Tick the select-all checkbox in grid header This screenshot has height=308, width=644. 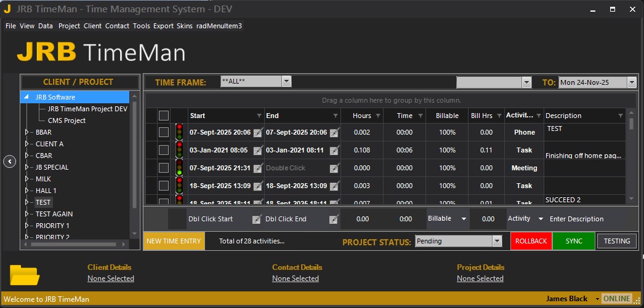(163, 116)
